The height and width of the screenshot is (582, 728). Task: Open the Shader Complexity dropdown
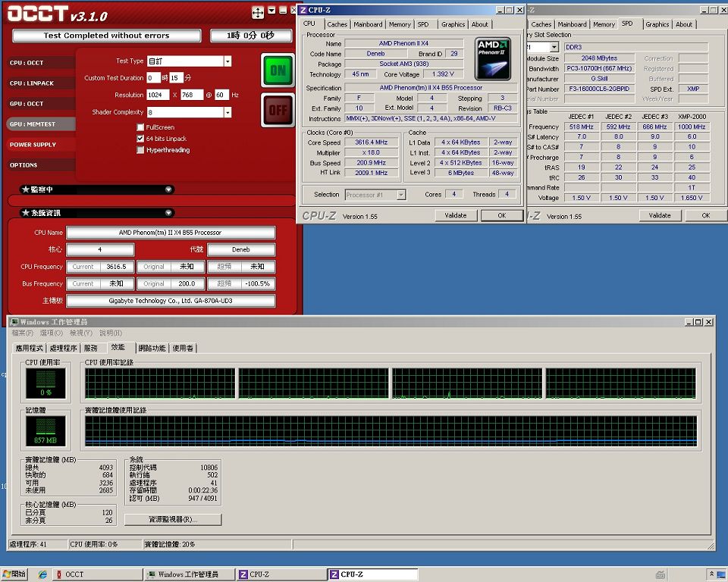(x=227, y=112)
